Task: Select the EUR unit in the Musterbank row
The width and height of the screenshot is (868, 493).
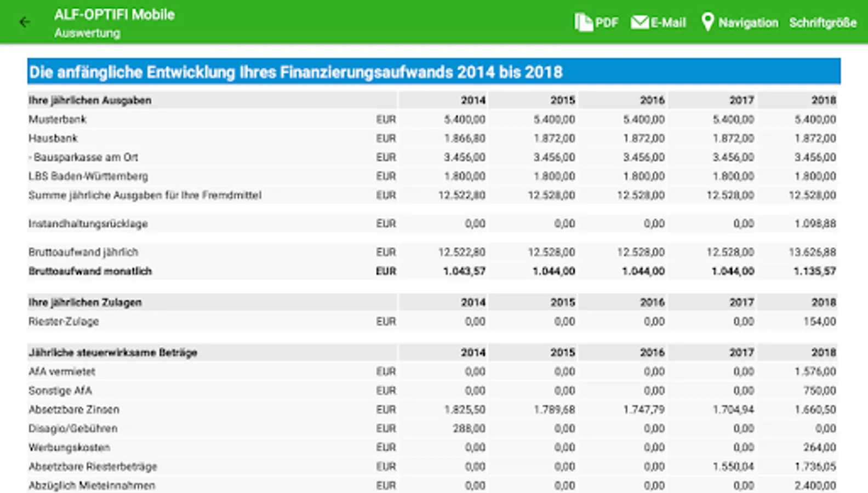Action: [x=386, y=119]
